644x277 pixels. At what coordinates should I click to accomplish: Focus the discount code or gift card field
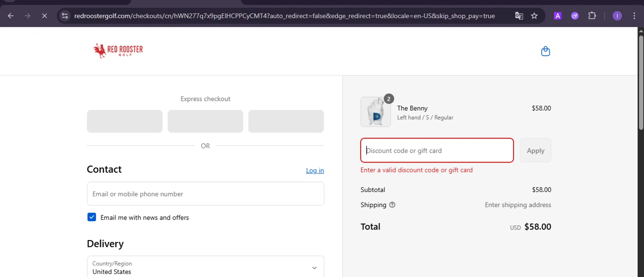tap(437, 151)
